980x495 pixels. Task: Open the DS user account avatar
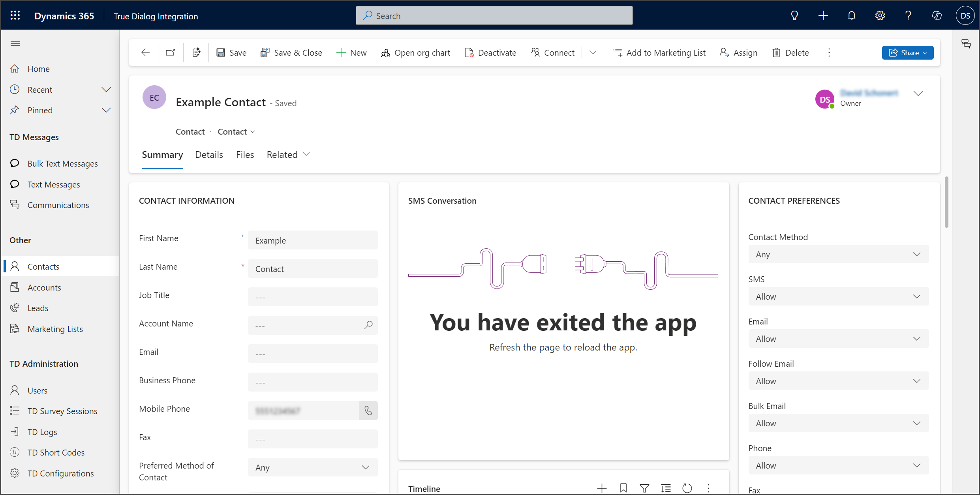click(x=965, y=15)
